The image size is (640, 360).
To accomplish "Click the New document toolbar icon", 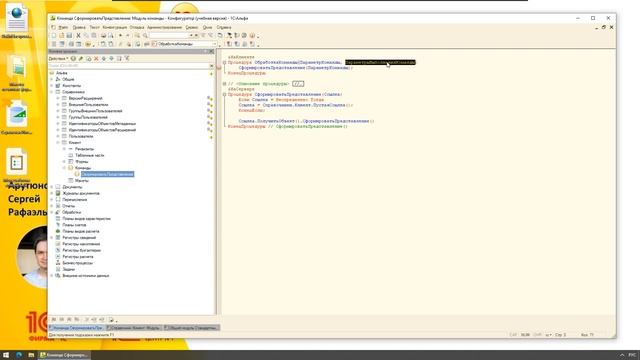I will tap(53, 36).
